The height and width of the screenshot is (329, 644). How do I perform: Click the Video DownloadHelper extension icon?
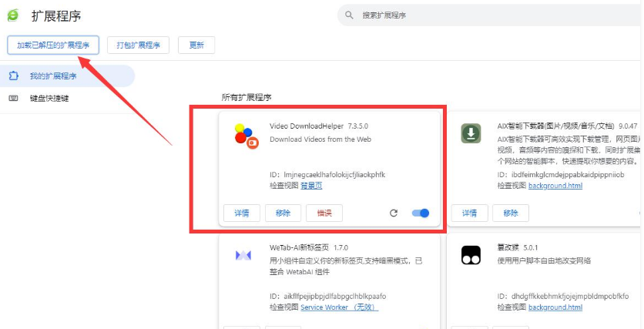[245, 135]
